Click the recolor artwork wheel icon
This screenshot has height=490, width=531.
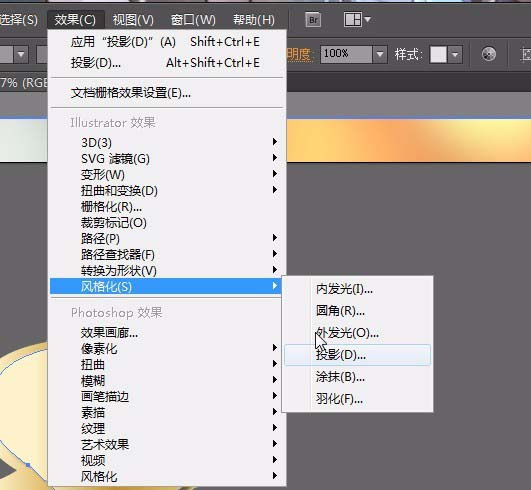[x=488, y=54]
